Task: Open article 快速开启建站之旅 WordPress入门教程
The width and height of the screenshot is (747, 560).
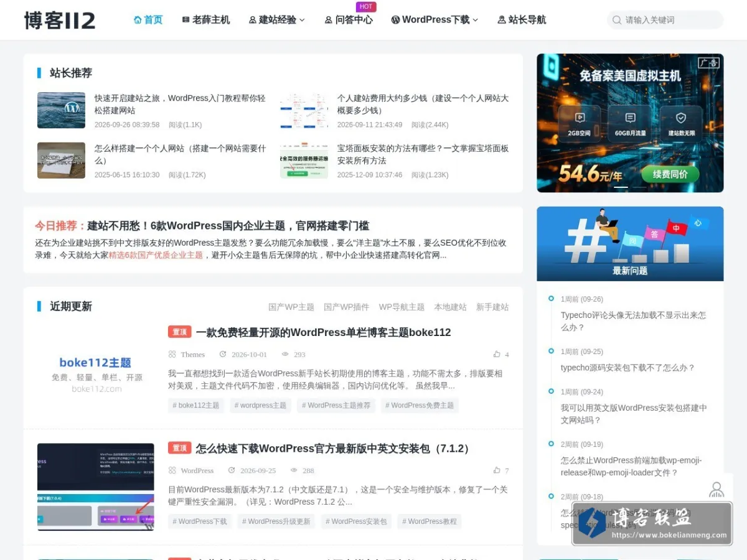Action: [x=181, y=104]
